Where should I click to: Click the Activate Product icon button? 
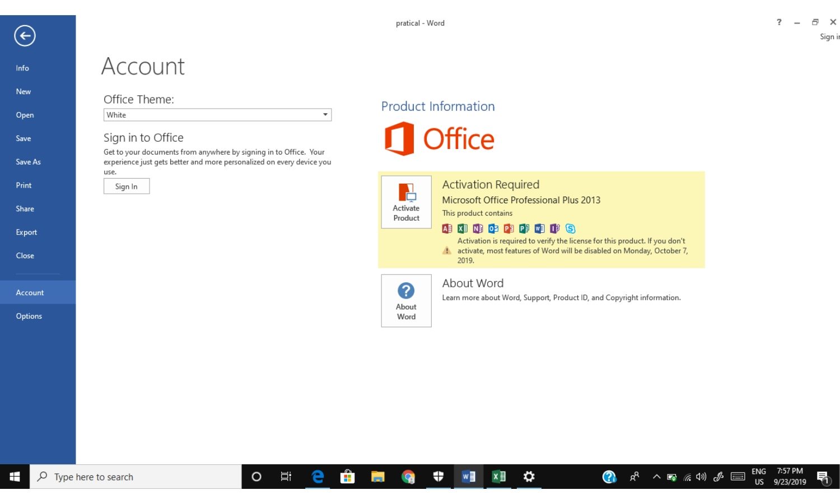(x=406, y=202)
